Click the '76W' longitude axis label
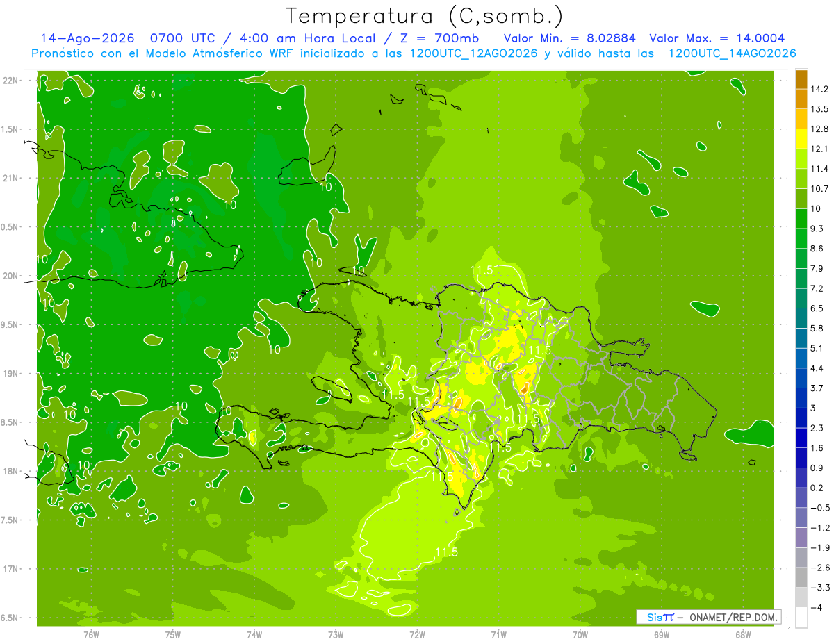Viewport: 834px width, 644px height. pyautogui.click(x=92, y=635)
